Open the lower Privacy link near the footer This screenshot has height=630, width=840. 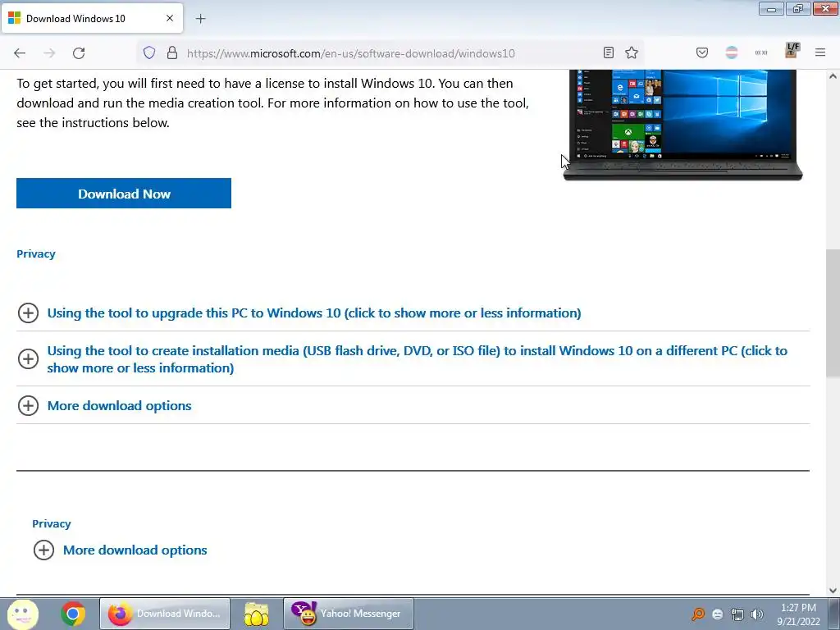click(52, 524)
